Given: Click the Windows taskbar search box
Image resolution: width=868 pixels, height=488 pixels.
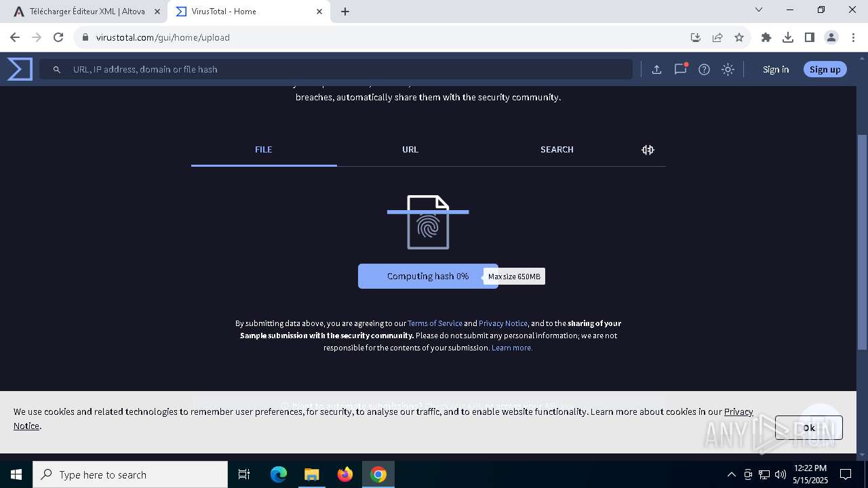Looking at the screenshot, I should 130,474.
